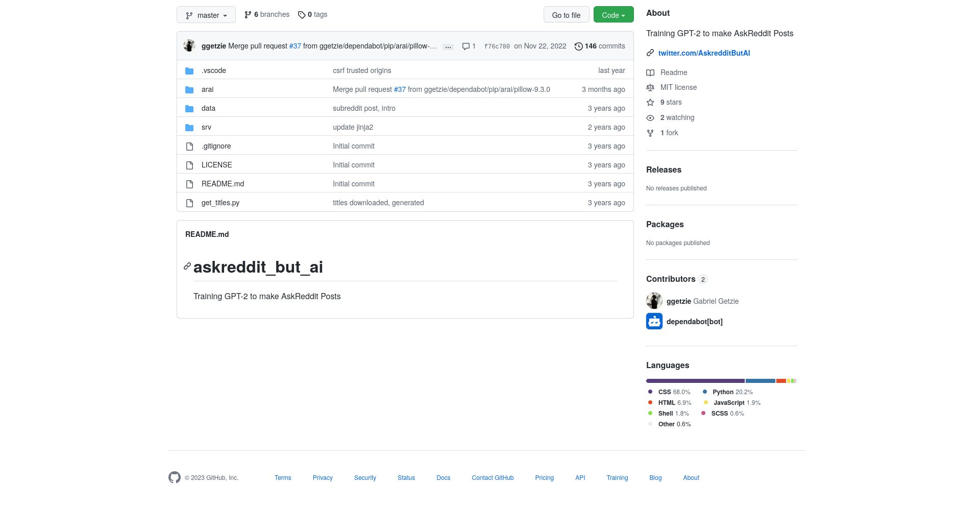Click ggetzie contributor avatar
This screenshot has height=508, width=980.
click(654, 301)
